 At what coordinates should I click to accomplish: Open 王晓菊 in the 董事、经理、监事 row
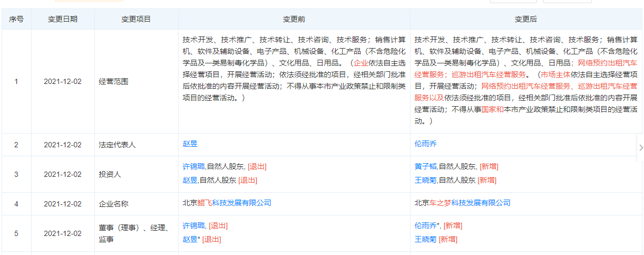pos(426,239)
